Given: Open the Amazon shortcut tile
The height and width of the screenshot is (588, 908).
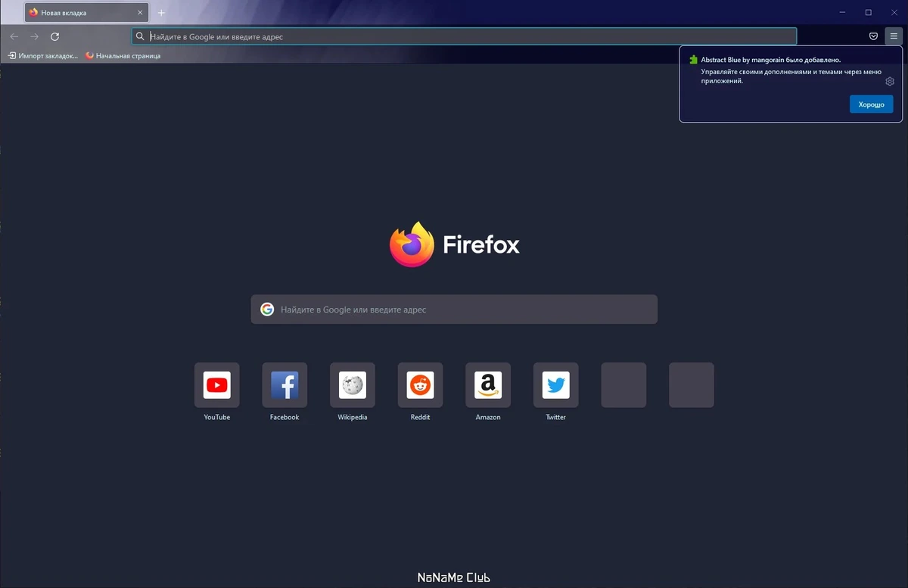Looking at the screenshot, I should point(488,385).
